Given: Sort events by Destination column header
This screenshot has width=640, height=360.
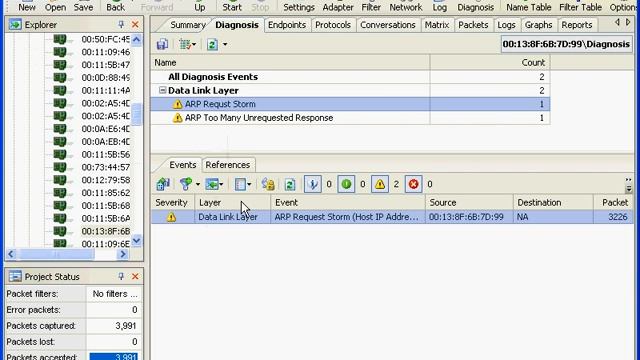Looking at the screenshot, I should [x=553, y=203].
